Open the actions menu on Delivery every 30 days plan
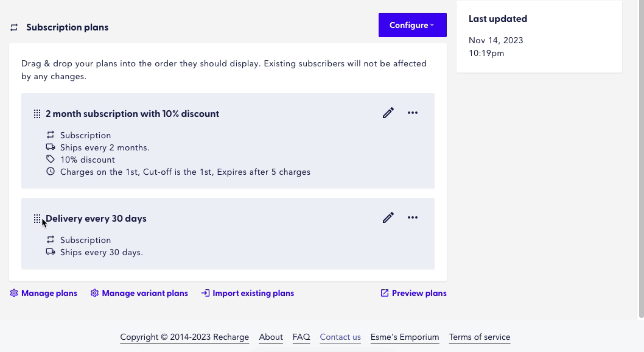Screen dimensions: 644x352 (x=413, y=217)
